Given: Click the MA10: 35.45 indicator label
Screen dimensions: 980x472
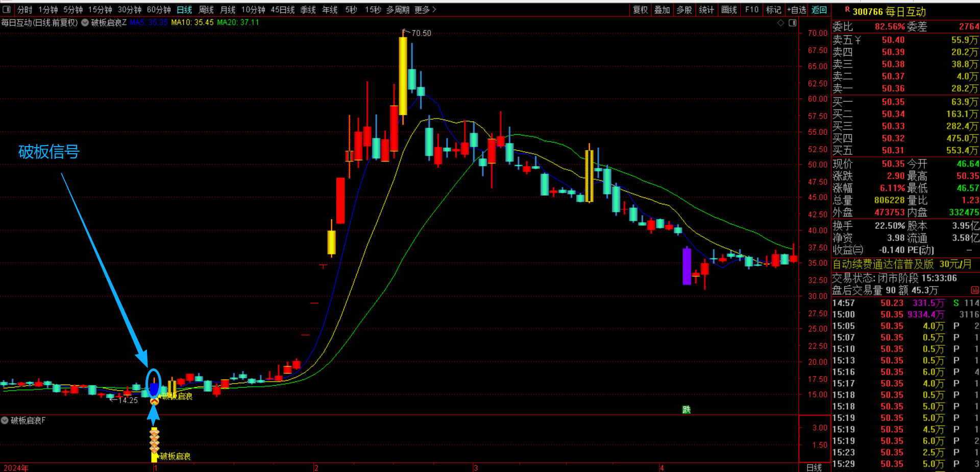Looking at the screenshot, I should pos(192,22).
